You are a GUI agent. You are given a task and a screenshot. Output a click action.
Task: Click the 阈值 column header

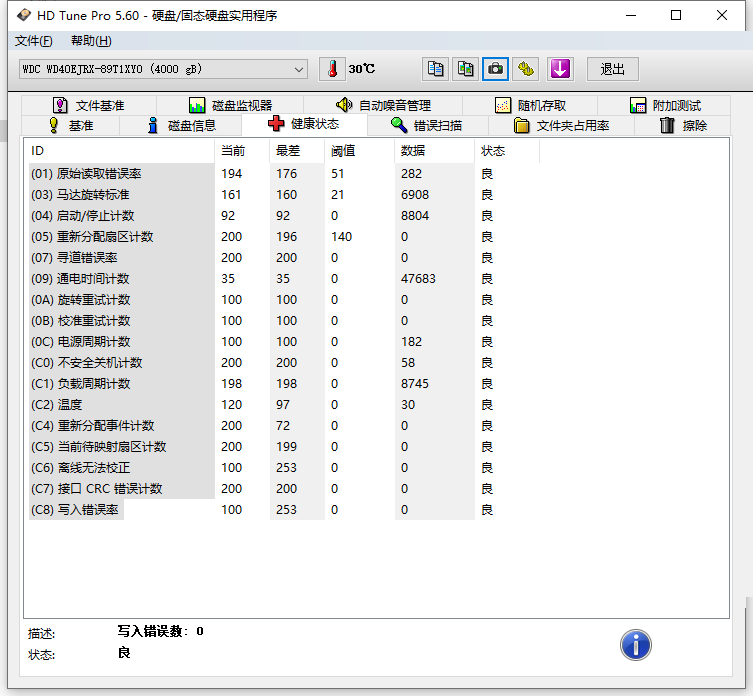pyautogui.click(x=343, y=151)
